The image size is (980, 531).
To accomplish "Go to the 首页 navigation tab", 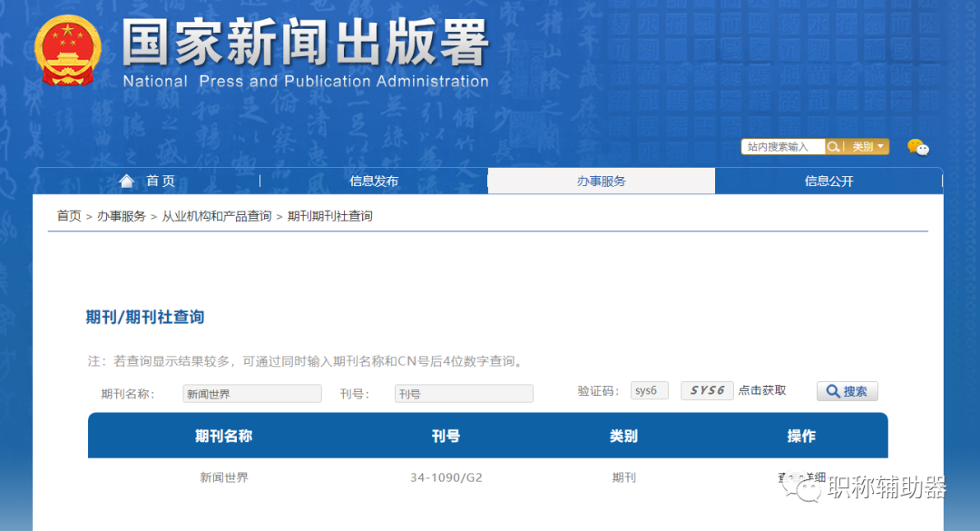I will coord(160,180).
